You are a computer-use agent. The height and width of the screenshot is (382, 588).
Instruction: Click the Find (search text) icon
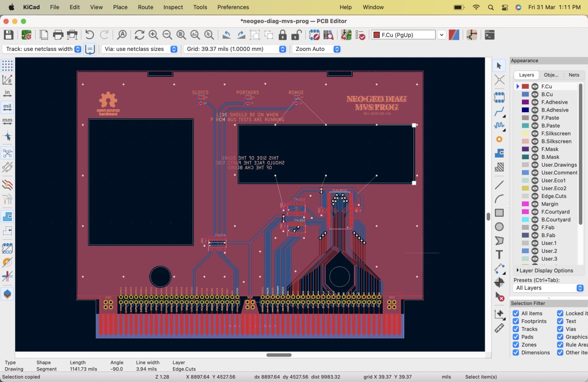pyautogui.click(x=122, y=35)
